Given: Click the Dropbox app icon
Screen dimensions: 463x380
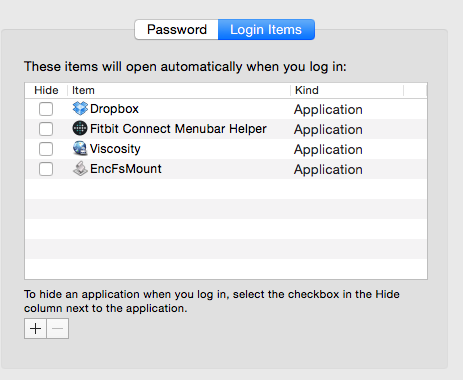Looking at the screenshot, I should tap(80, 109).
